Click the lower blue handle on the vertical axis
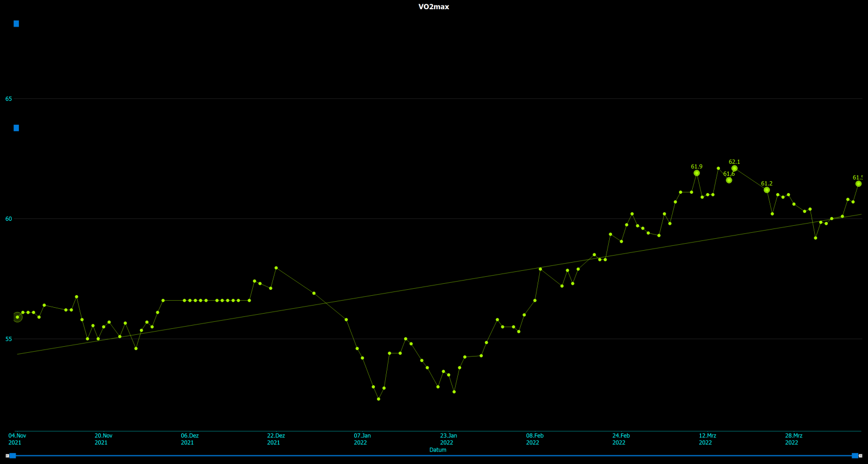Viewport: 868px width, 464px height. point(16,128)
